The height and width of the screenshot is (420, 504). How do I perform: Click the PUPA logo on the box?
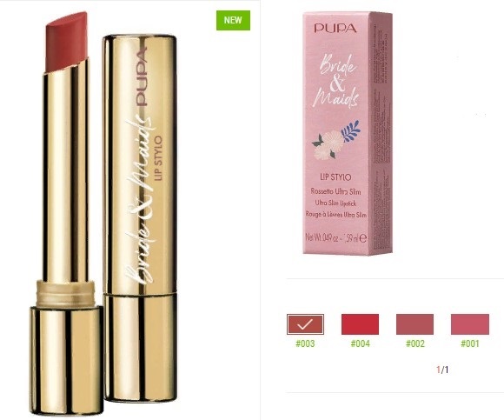335,29
